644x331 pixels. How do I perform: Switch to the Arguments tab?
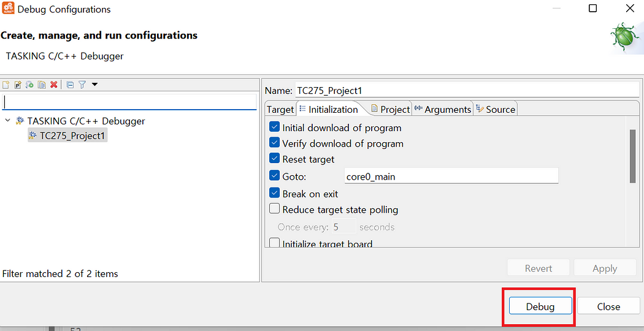click(x=443, y=109)
